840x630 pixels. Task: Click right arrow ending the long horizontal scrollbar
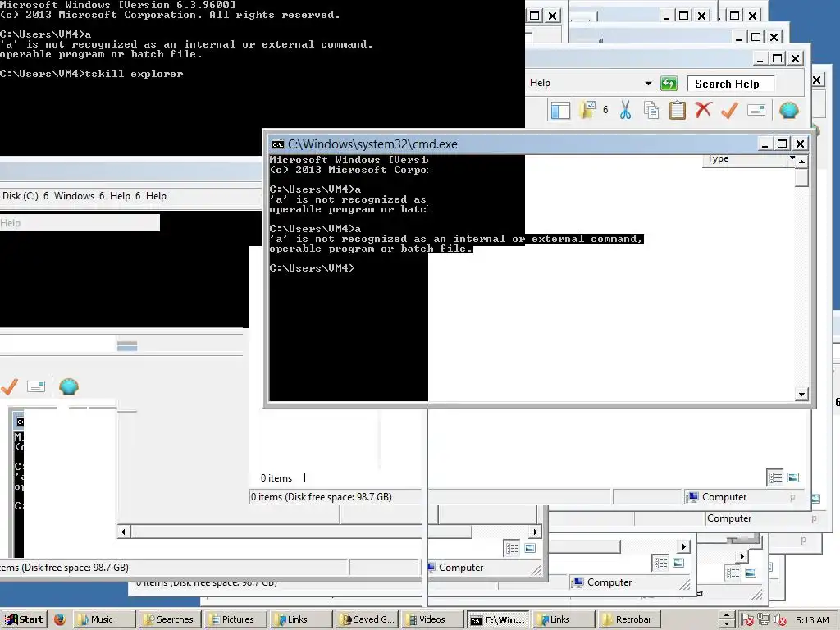535,532
